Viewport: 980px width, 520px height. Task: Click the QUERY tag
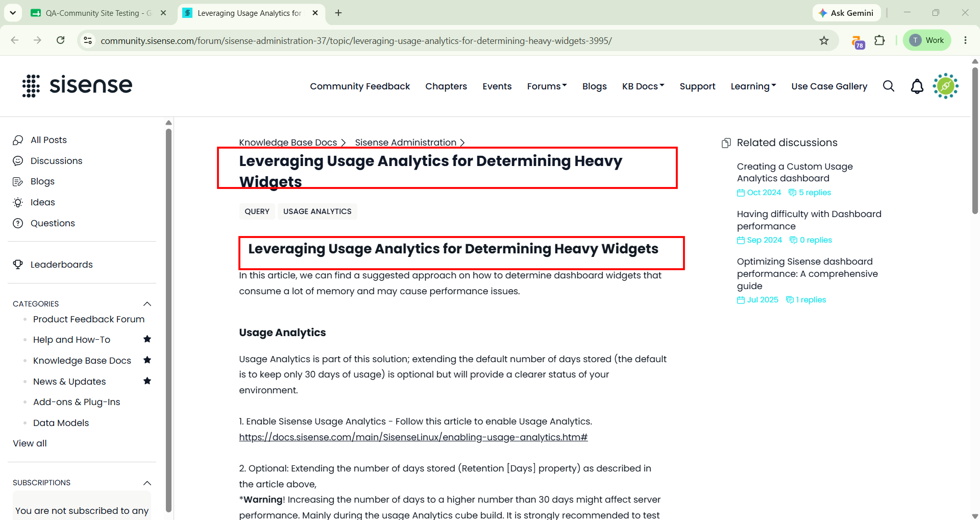point(257,211)
